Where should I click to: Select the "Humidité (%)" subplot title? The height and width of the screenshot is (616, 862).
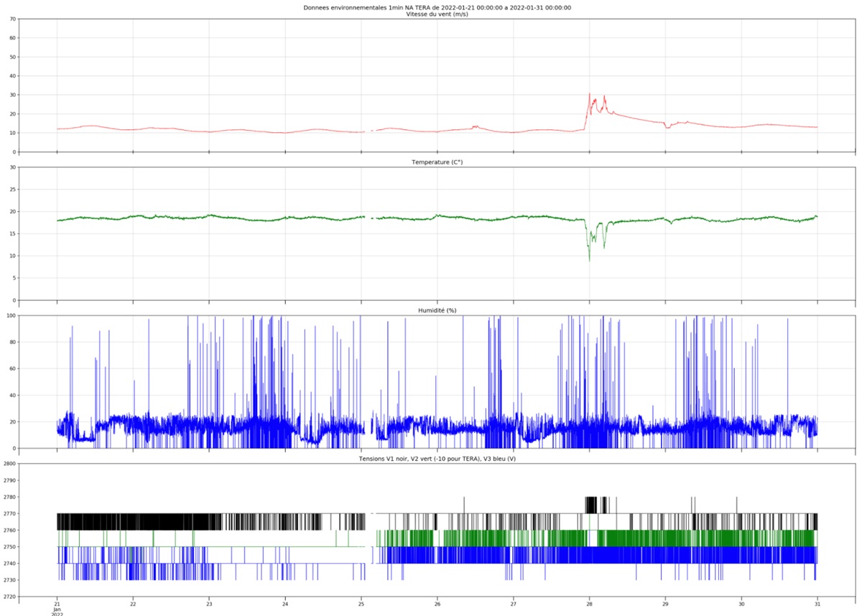click(x=437, y=310)
